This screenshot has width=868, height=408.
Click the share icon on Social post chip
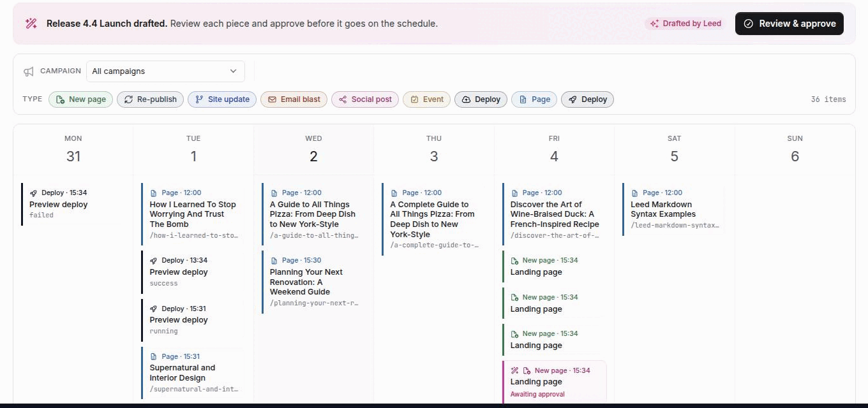[x=343, y=99]
